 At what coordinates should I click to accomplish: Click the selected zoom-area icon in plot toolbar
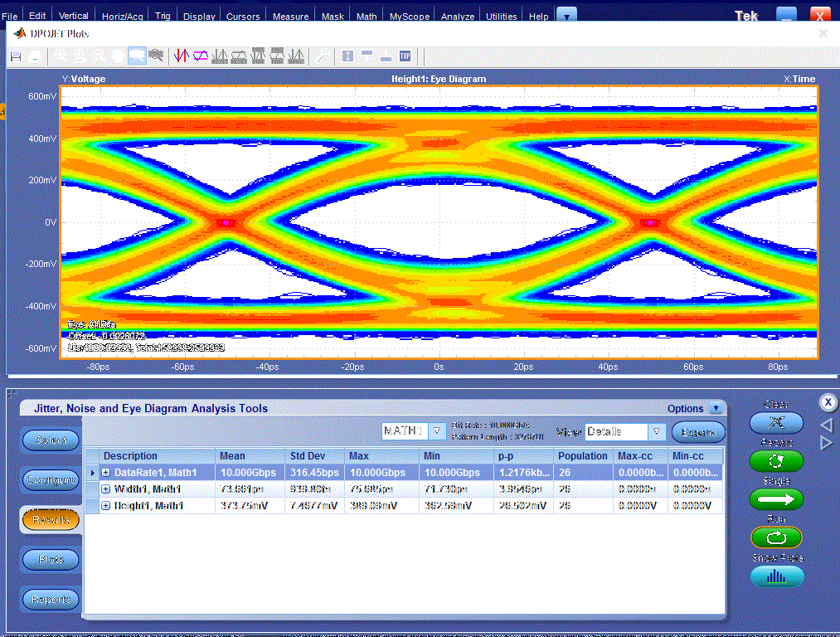click(137, 56)
